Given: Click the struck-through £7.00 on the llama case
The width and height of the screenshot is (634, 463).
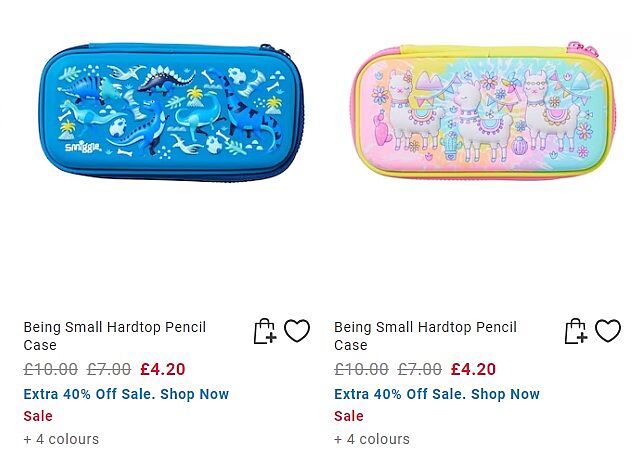Looking at the screenshot, I should (x=420, y=370).
